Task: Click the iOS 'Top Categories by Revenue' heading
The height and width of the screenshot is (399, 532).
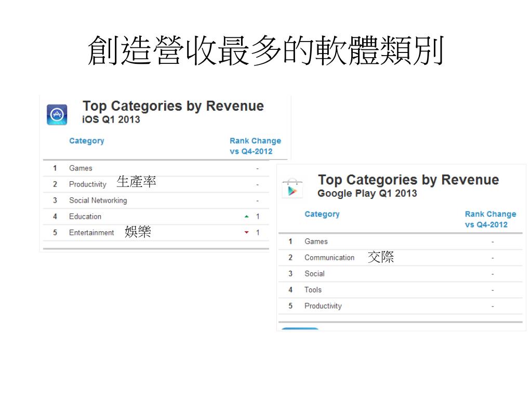Action: [x=173, y=106]
